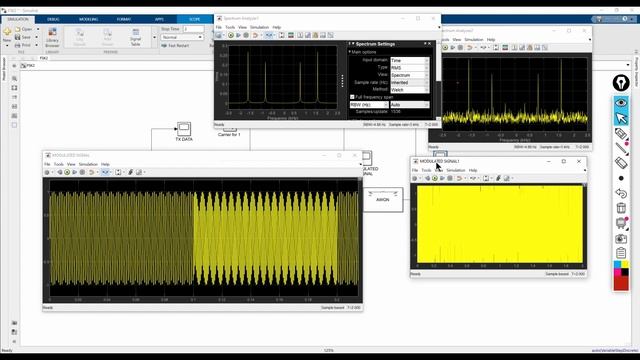Image resolution: width=640 pixels, height=360 pixels.
Task: Click Step Forward in Spectrum Analyzer1 toolbar
Action: (238, 36)
